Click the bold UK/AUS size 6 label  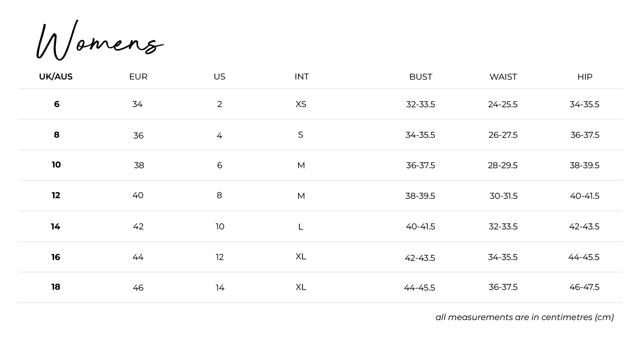tap(57, 104)
